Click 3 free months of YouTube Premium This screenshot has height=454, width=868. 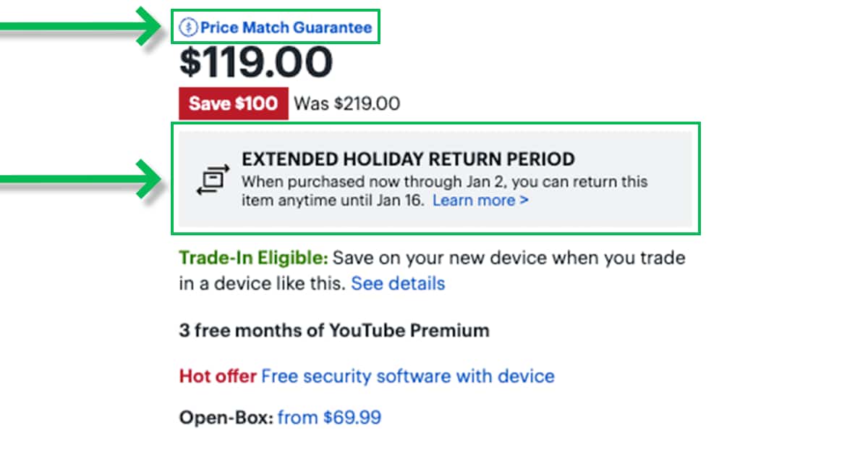pos(334,331)
